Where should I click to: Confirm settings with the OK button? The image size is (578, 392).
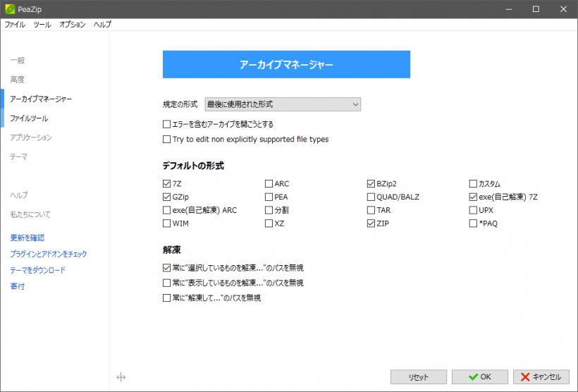coord(480,377)
